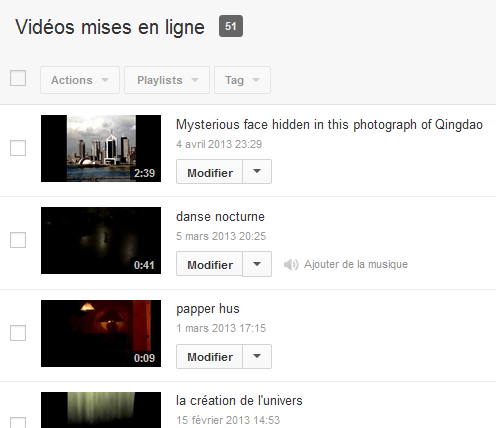Click the 51 video count badge

[x=231, y=26]
